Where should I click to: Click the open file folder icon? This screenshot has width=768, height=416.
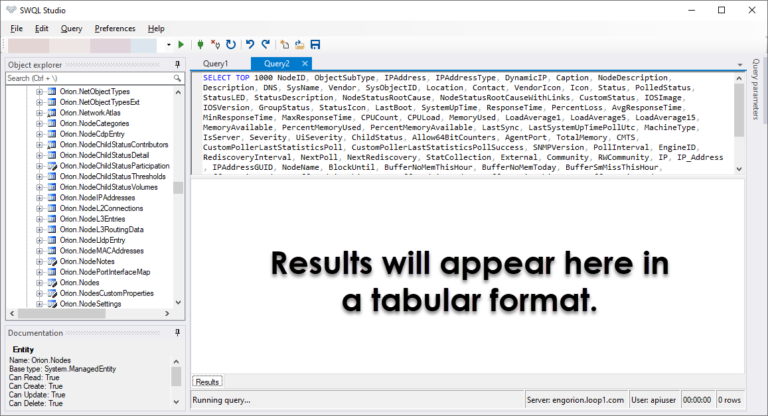(x=300, y=45)
